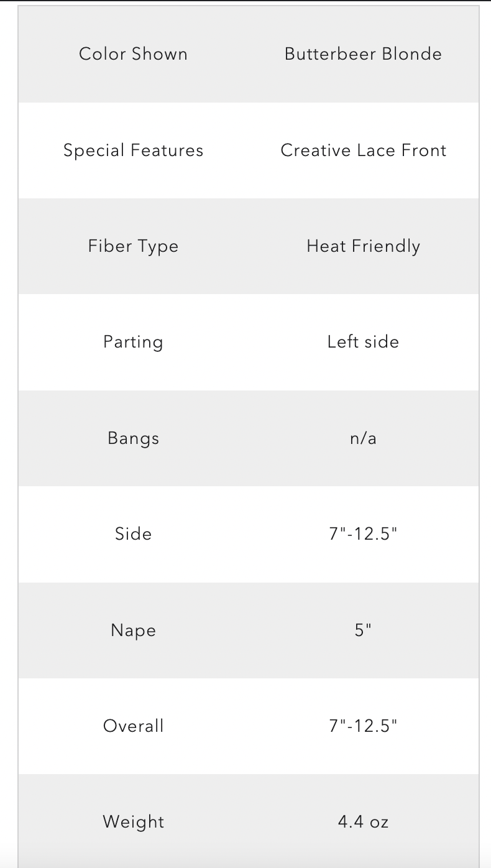Click the Special Features label
Image resolution: width=491 pixels, height=868 pixels.
[133, 150]
